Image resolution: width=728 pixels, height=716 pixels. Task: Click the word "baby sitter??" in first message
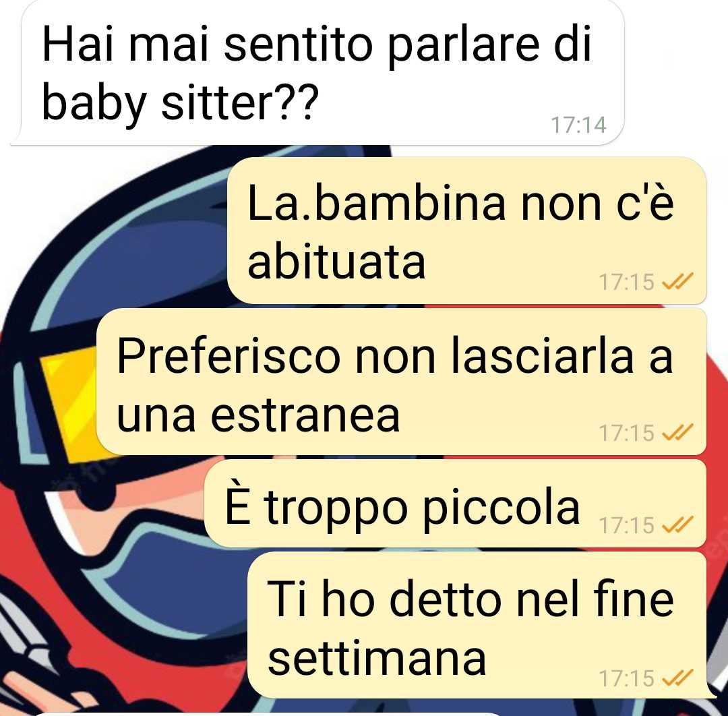click(x=180, y=103)
